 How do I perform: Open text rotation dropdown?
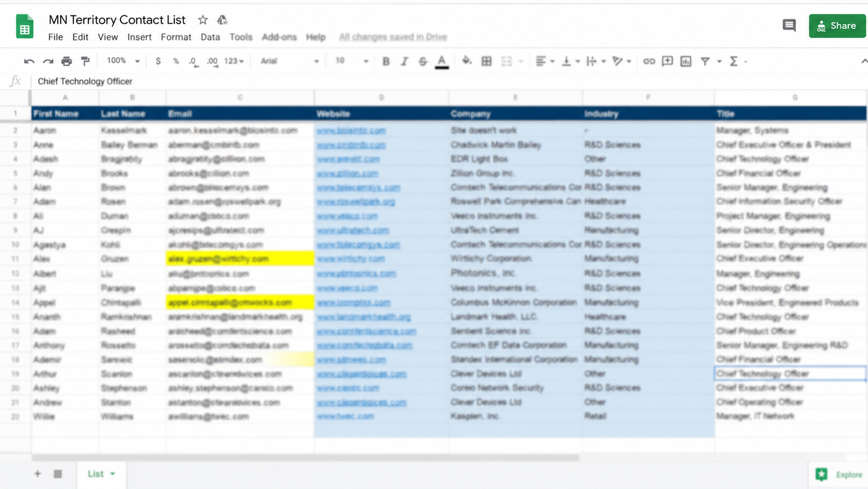click(621, 61)
